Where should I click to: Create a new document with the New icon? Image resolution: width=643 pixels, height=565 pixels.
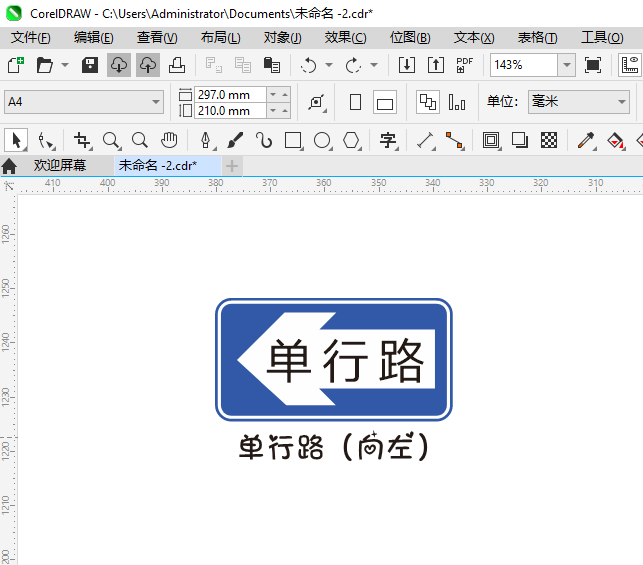coord(16,65)
